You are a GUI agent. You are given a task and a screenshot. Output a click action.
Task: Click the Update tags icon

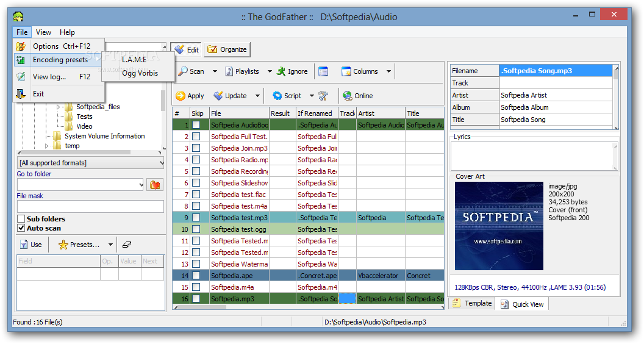[218, 96]
